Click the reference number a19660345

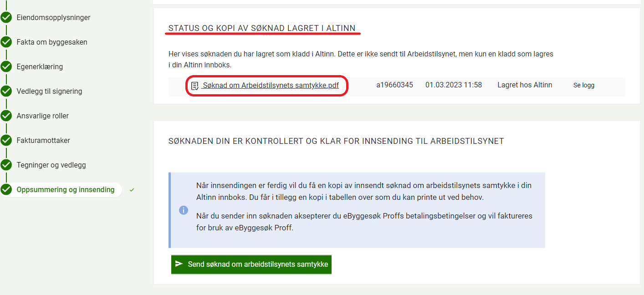(394, 85)
